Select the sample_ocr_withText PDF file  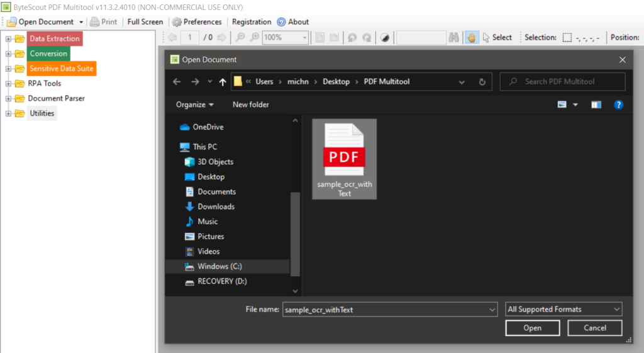[344, 159]
